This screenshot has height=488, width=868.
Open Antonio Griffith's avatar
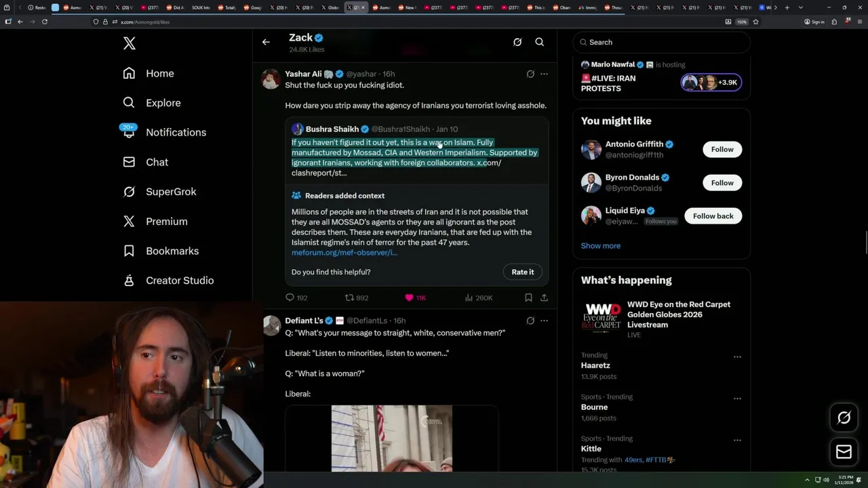click(591, 149)
